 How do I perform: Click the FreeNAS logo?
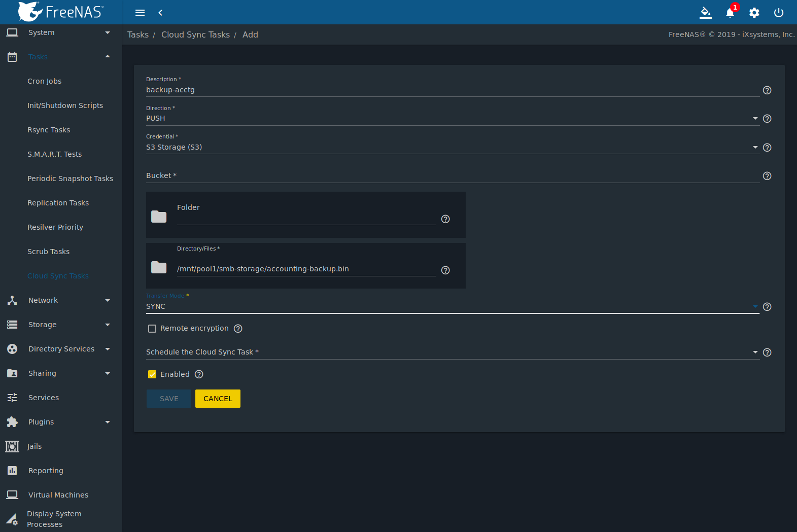point(60,12)
